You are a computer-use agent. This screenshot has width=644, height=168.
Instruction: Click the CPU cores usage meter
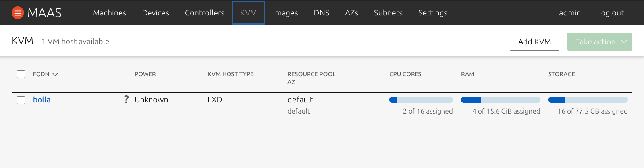point(421,100)
